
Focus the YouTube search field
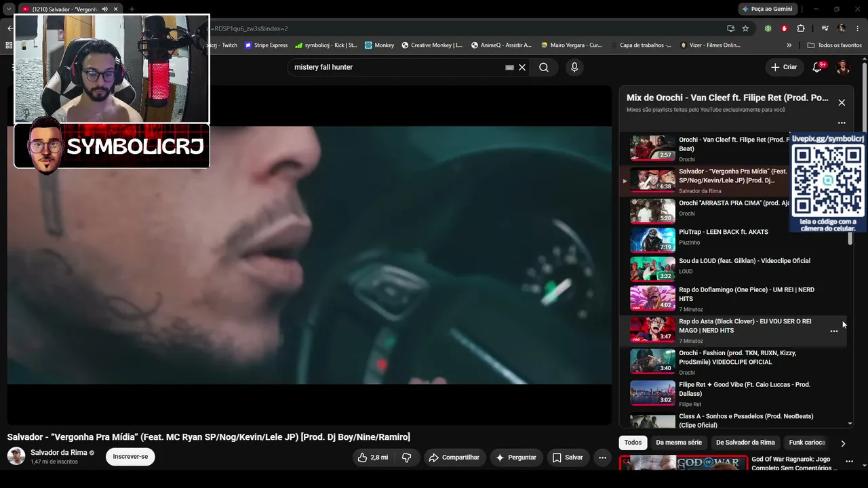pos(399,67)
